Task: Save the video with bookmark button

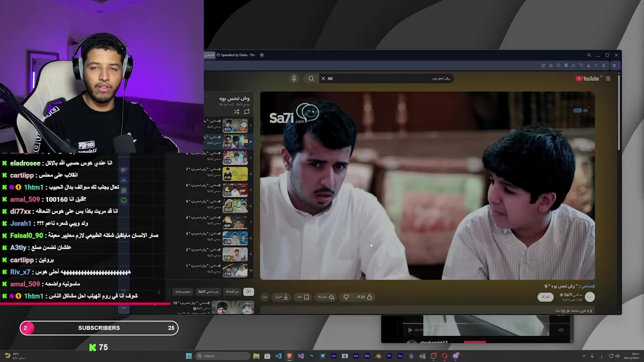Action: coord(303,297)
